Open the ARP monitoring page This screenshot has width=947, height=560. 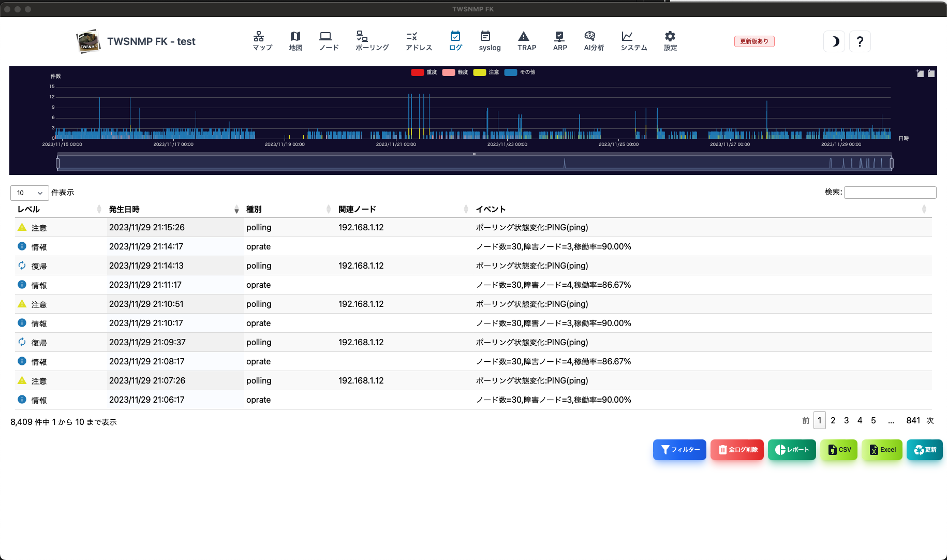pyautogui.click(x=559, y=41)
